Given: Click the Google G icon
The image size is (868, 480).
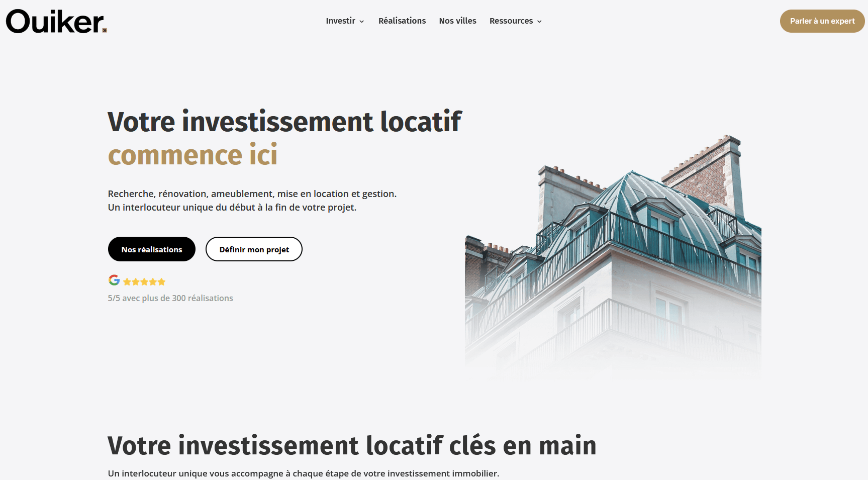Looking at the screenshot, I should (x=114, y=280).
